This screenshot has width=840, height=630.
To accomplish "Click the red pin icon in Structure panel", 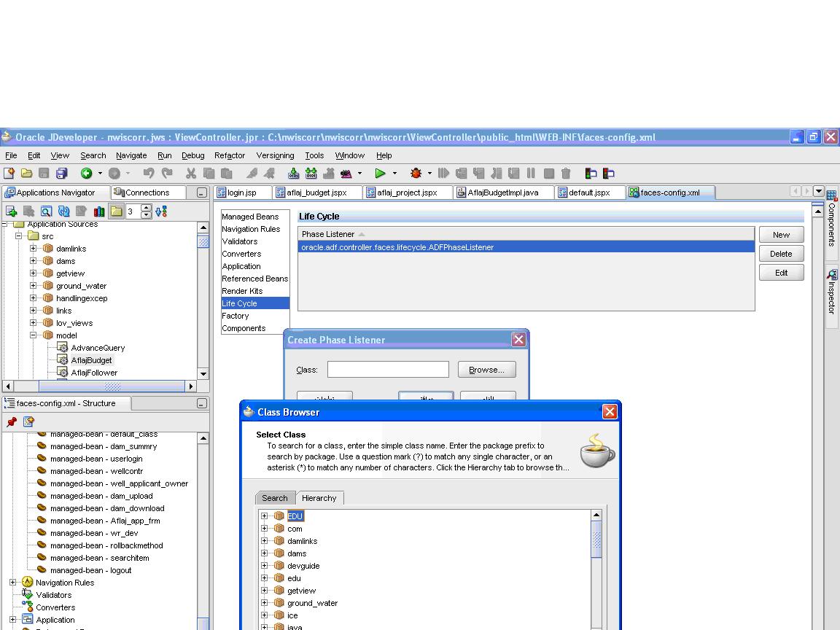I will click(x=12, y=421).
